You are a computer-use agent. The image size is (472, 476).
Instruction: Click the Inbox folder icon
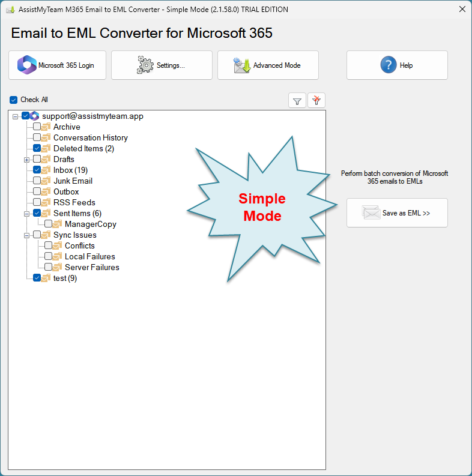coord(47,170)
